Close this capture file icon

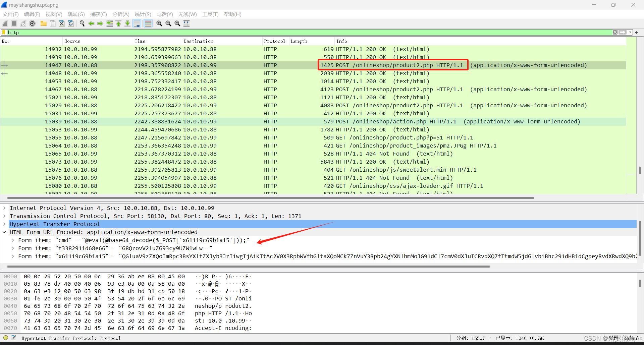point(62,23)
